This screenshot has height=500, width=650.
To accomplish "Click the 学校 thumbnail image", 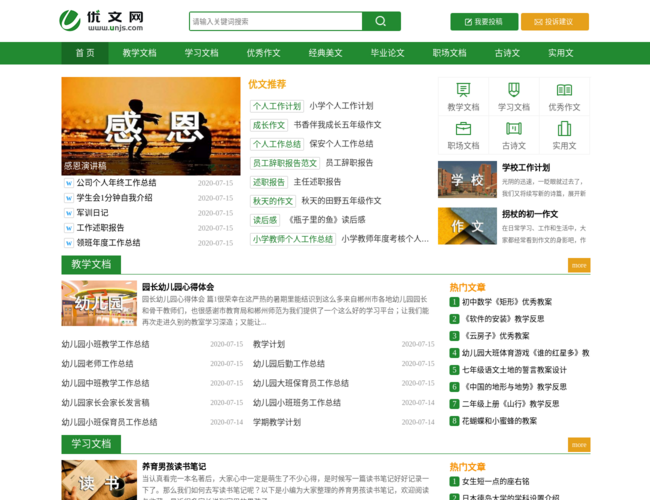I will [x=467, y=180].
